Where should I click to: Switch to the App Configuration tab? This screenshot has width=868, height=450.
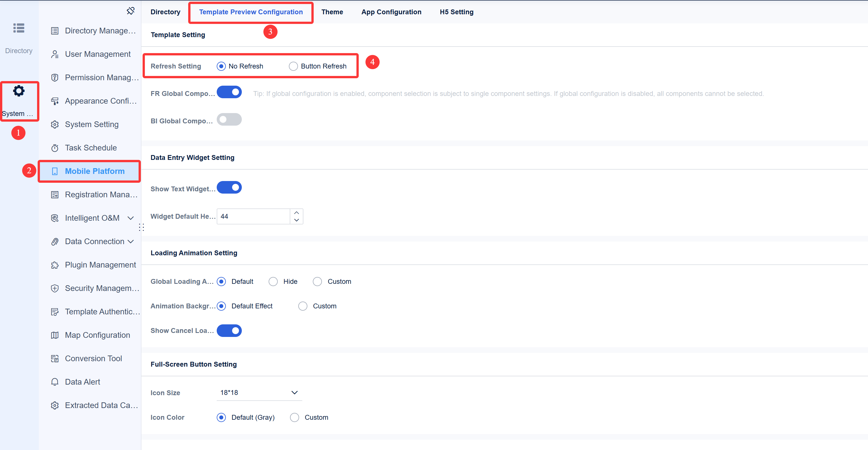pyautogui.click(x=391, y=12)
